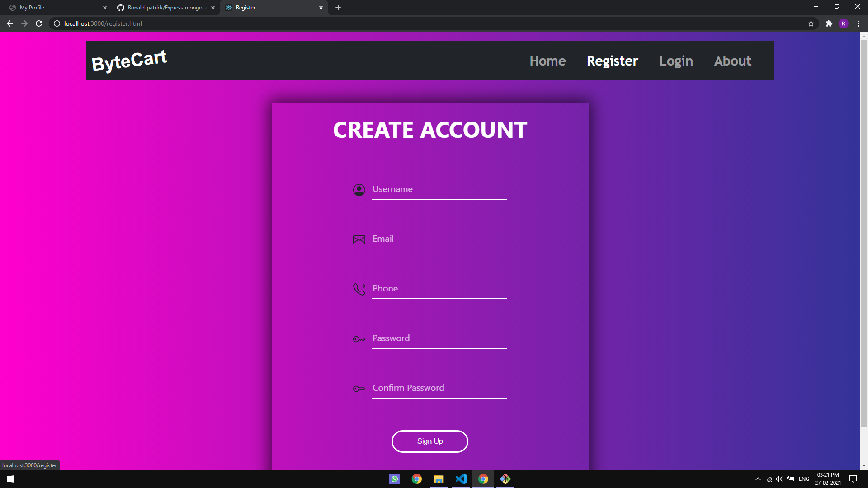Open WhatsApp from the taskbar
The image size is (868, 488).
395,479
